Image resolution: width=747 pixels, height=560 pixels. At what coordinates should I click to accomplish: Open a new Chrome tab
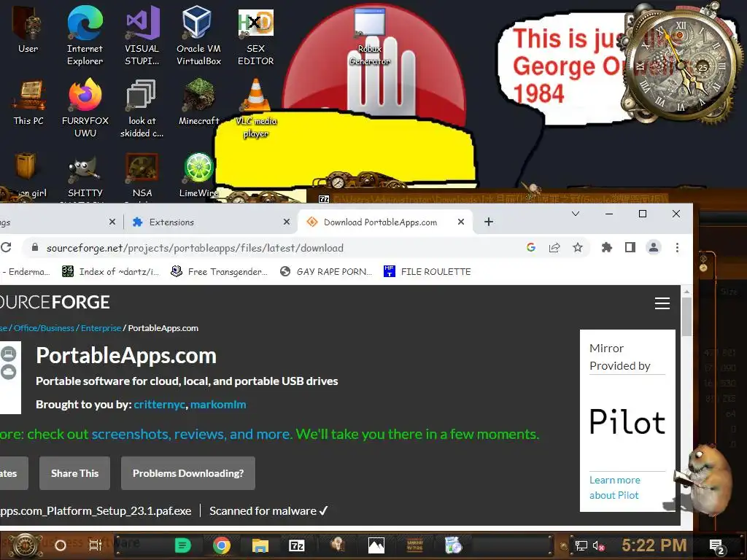(x=488, y=222)
